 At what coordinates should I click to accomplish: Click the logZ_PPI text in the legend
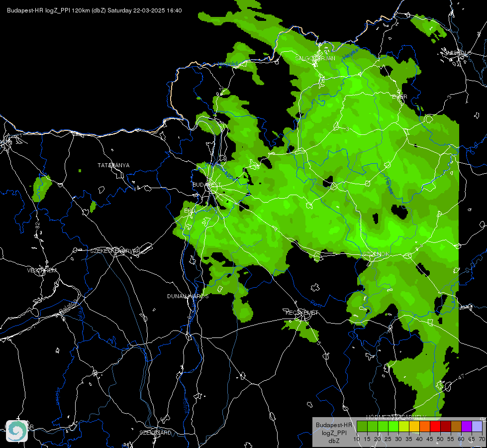pyautogui.click(x=334, y=433)
